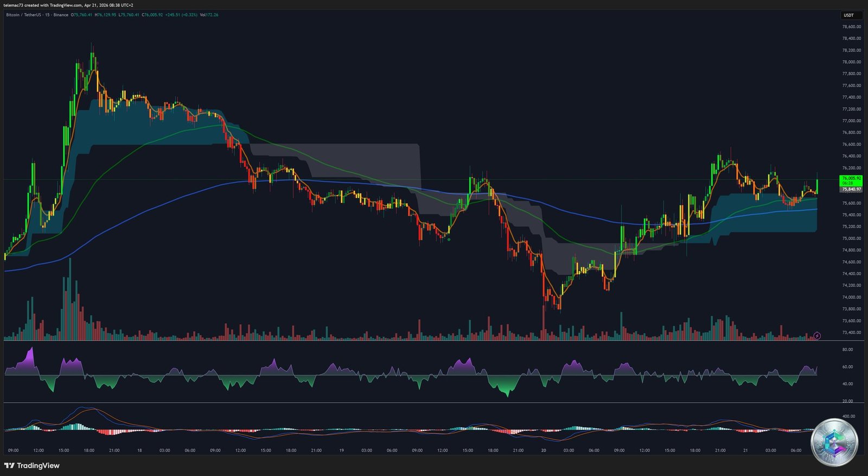Click the 75,000.00 price axis label
The width and height of the screenshot is (868, 476).
coord(851,239)
